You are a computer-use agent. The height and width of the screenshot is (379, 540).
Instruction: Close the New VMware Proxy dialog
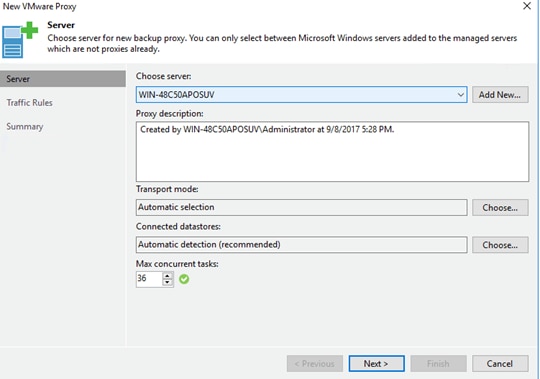click(x=527, y=6)
